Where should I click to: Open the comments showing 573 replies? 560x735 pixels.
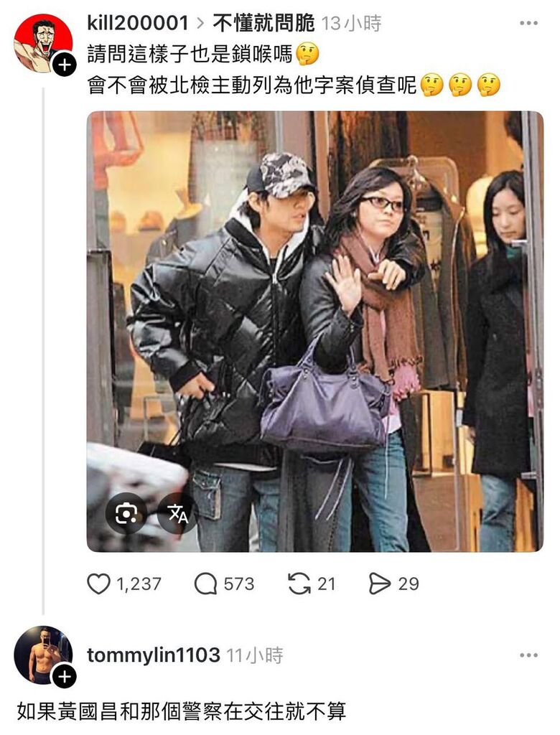[224, 584]
